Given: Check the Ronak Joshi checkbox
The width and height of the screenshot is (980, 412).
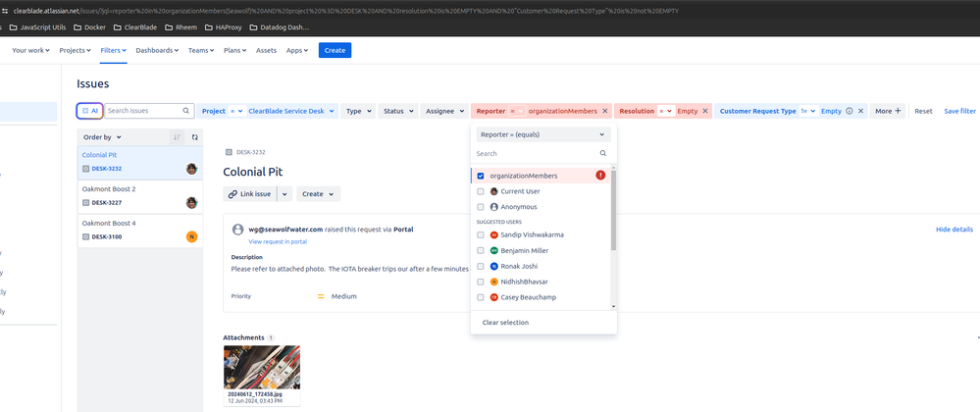Looking at the screenshot, I should coord(481,267).
